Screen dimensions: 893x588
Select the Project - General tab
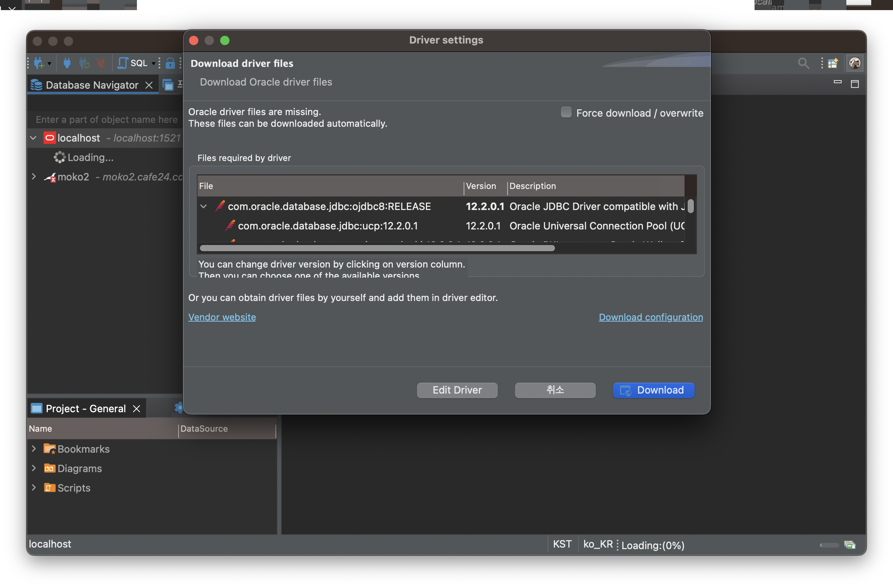[86, 409]
